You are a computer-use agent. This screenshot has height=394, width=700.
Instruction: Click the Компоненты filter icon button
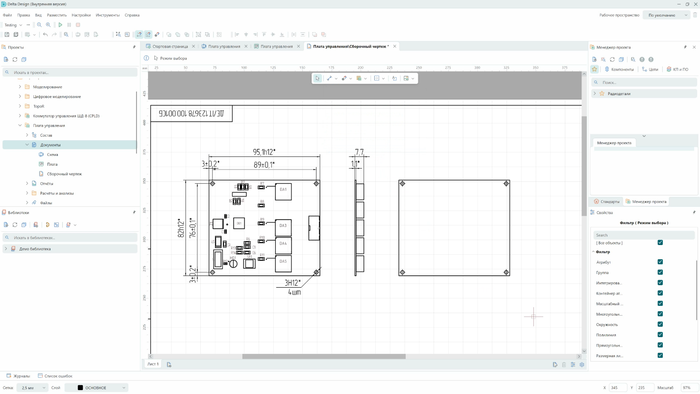tap(619, 69)
